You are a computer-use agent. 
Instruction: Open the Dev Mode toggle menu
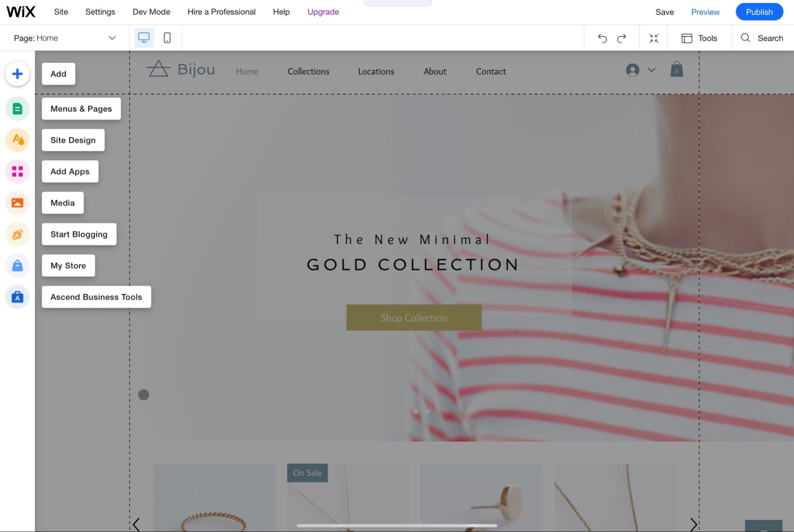(x=151, y=11)
